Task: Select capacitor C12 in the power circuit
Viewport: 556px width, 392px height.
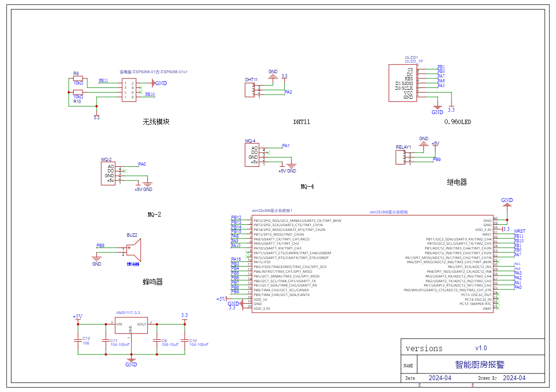Action: [x=78, y=341]
